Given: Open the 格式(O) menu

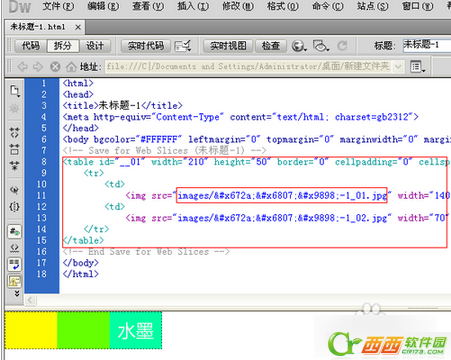Looking at the screenshot, I should [x=283, y=6].
